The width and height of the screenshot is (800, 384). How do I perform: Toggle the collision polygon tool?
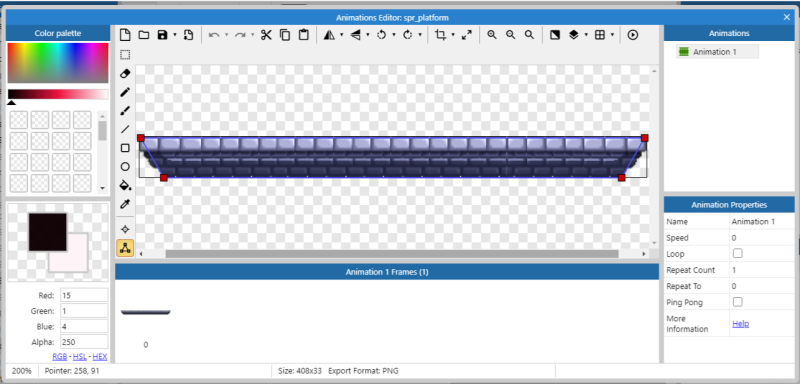point(125,248)
